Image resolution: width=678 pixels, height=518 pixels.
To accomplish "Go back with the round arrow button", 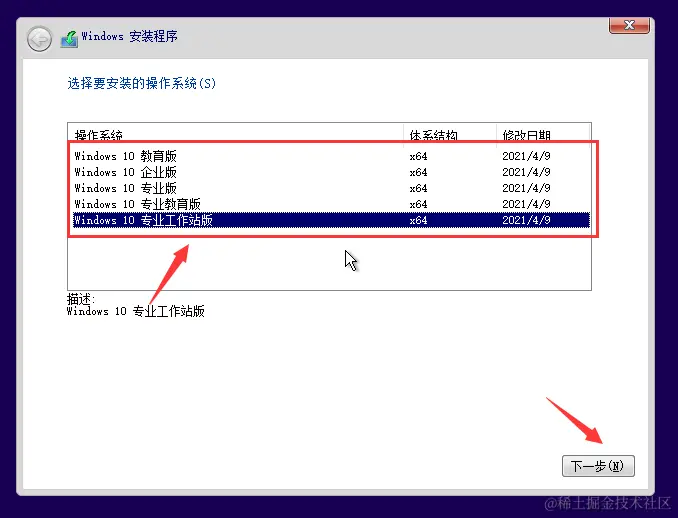I will [x=39, y=39].
